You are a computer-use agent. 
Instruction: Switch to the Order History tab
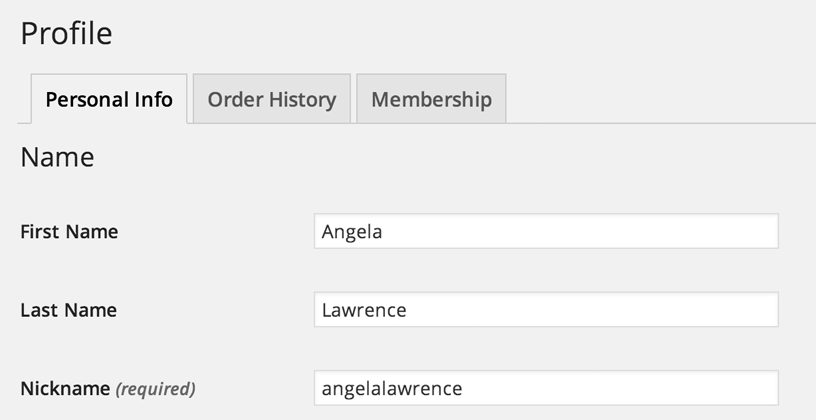tap(271, 99)
